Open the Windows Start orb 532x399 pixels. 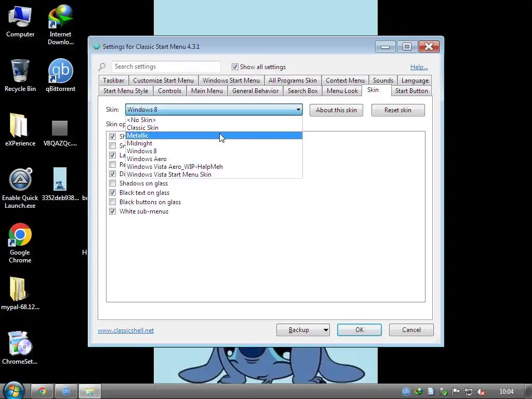(13, 391)
